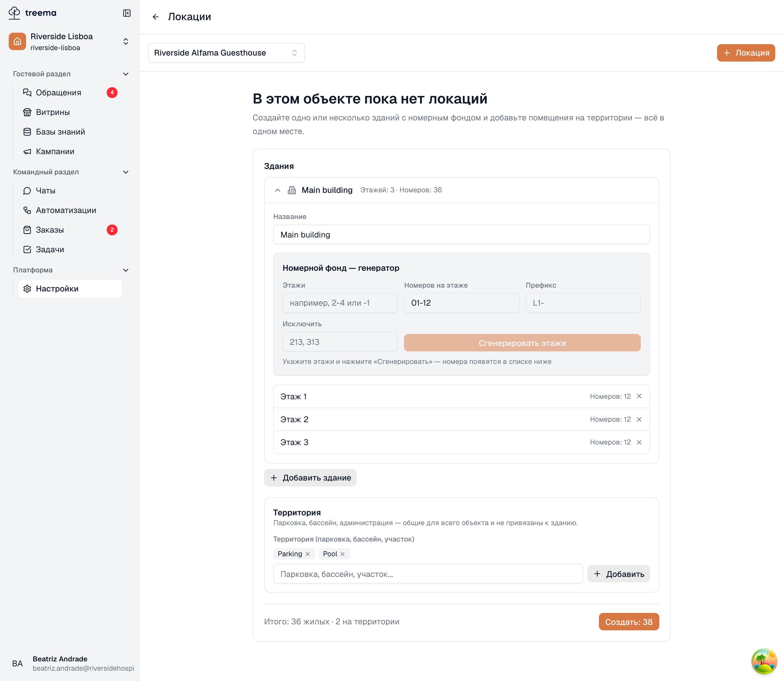
Task: Click Сгенерировать этажи button
Action: coord(522,343)
